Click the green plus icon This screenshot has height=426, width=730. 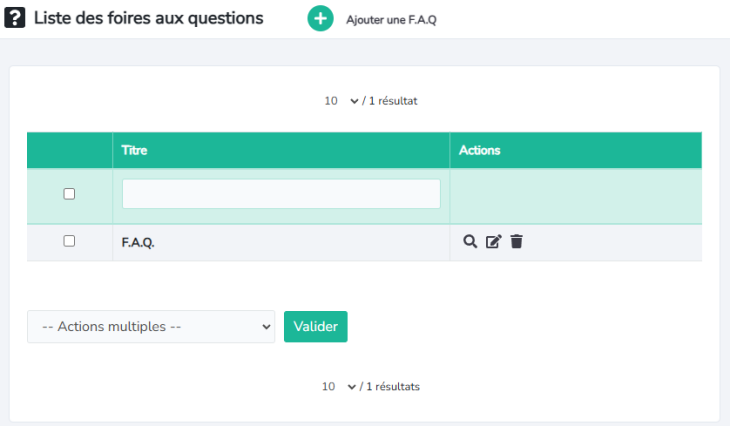320,19
